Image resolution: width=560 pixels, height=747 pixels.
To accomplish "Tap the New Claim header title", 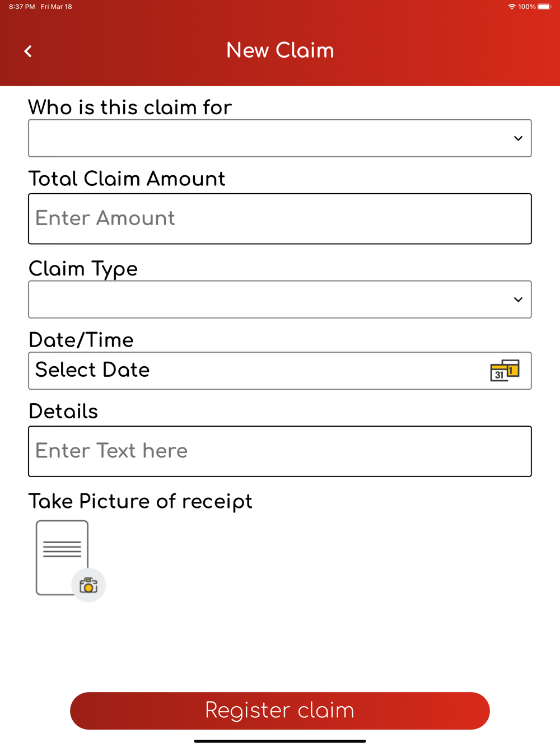I will 280,50.
